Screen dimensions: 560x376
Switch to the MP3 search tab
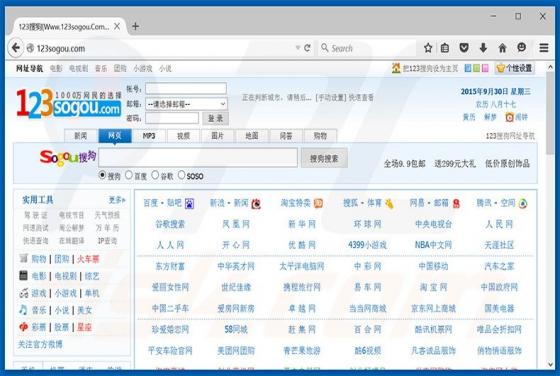point(149,136)
